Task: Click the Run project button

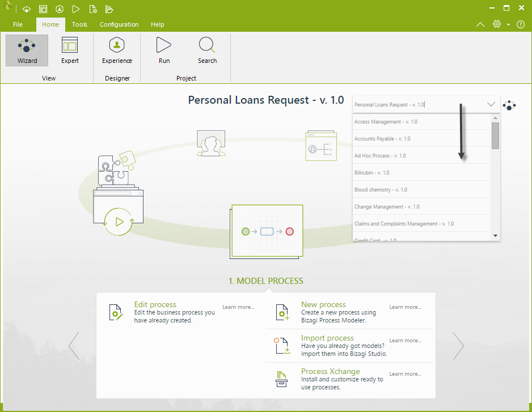Action: pos(164,50)
